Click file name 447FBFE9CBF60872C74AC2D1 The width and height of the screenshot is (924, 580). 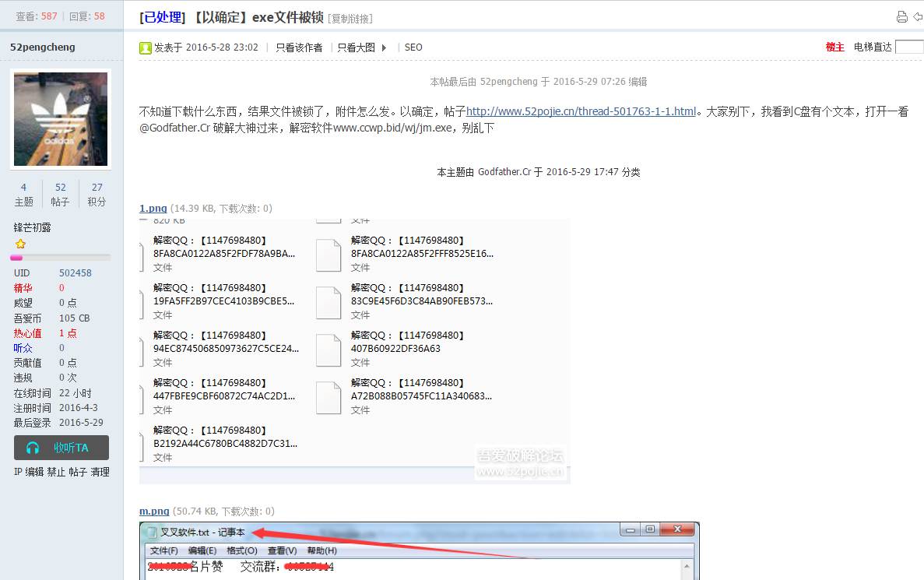pyautogui.click(x=224, y=396)
